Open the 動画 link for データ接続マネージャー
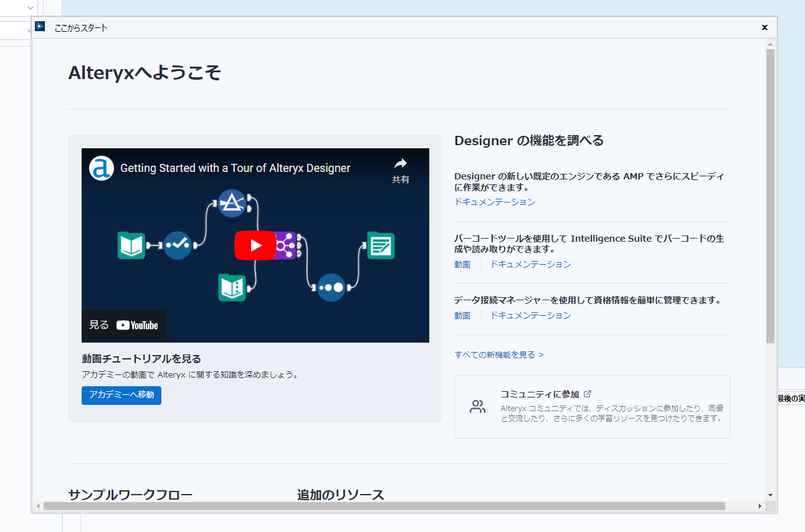This screenshot has height=532, width=805. click(x=462, y=315)
